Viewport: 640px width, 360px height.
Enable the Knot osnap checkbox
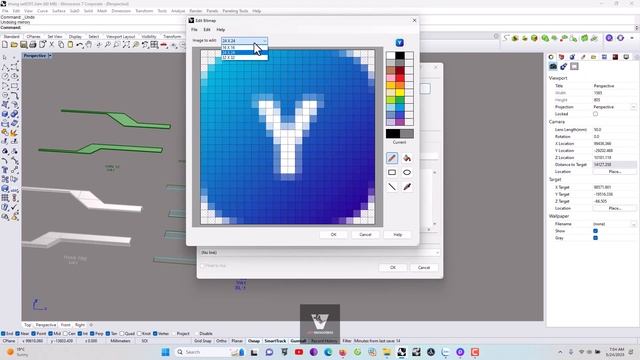point(139,333)
